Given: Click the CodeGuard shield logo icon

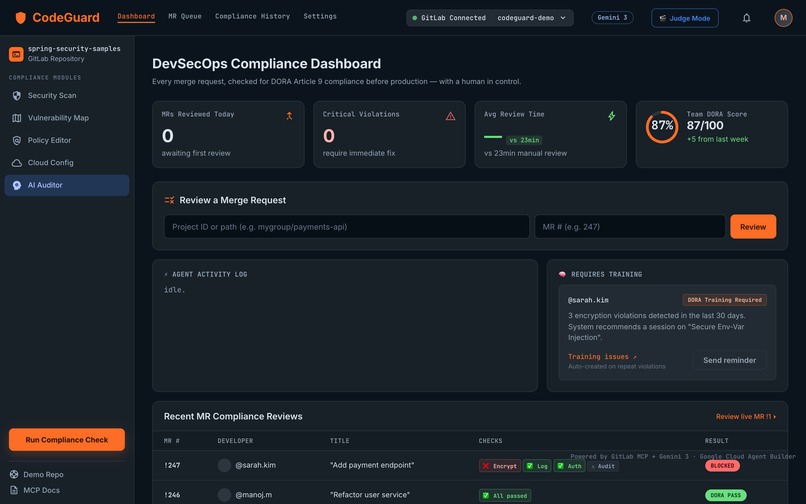Looking at the screenshot, I should [21, 18].
